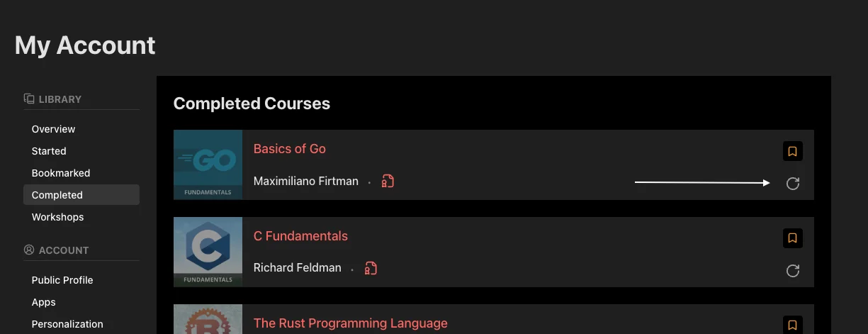Click the Library section icon
The height and width of the screenshot is (334, 868).
click(x=29, y=99)
